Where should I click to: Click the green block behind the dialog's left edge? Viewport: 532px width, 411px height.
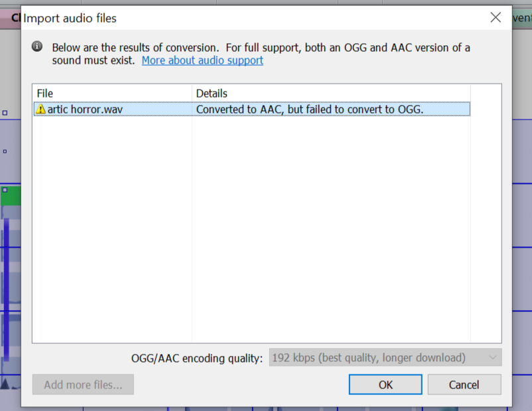(11, 195)
